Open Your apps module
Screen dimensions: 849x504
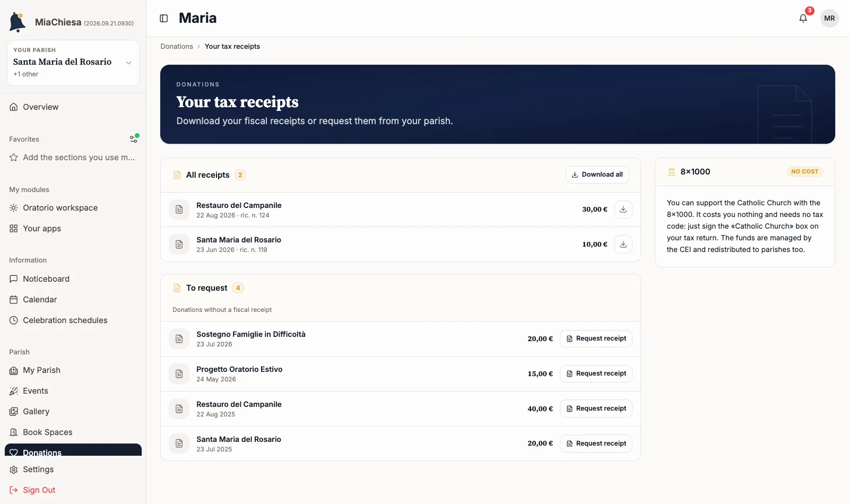73,229
